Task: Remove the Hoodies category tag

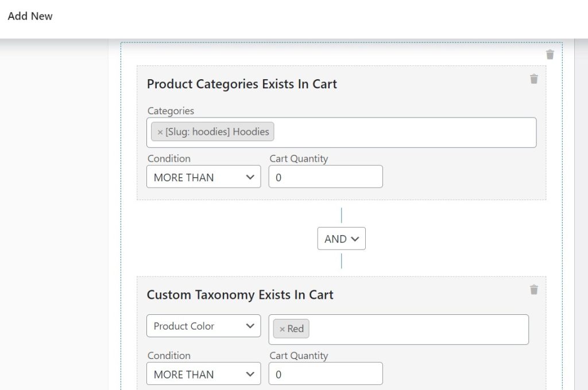Action: (x=160, y=132)
